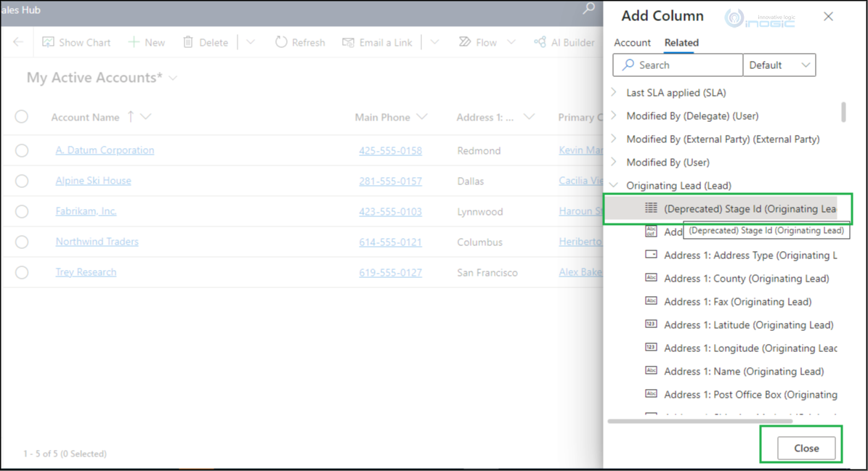Refresh the accounts list
This screenshot has width=868, height=471.
[x=300, y=42]
